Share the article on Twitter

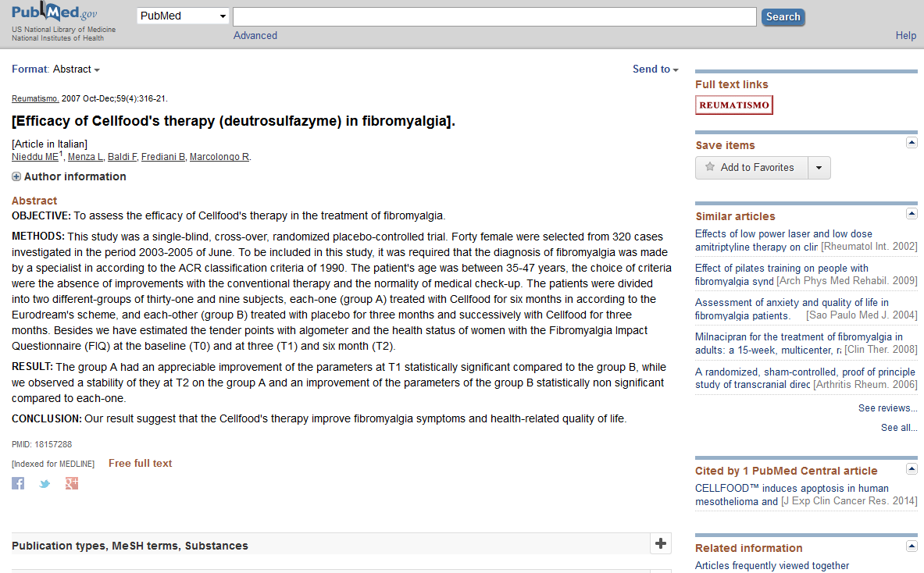(45, 484)
